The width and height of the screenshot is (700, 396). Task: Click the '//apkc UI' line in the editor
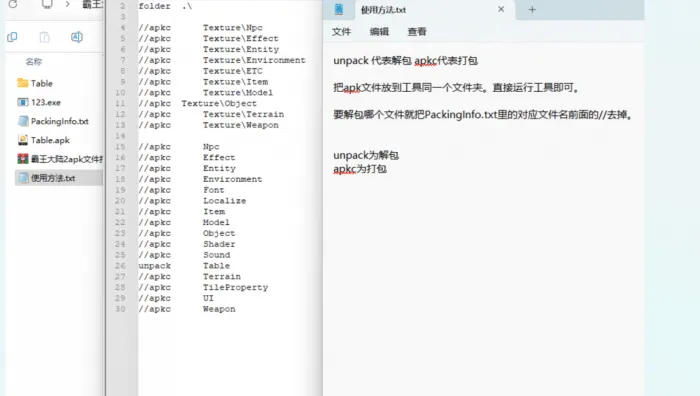[x=176, y=298]
